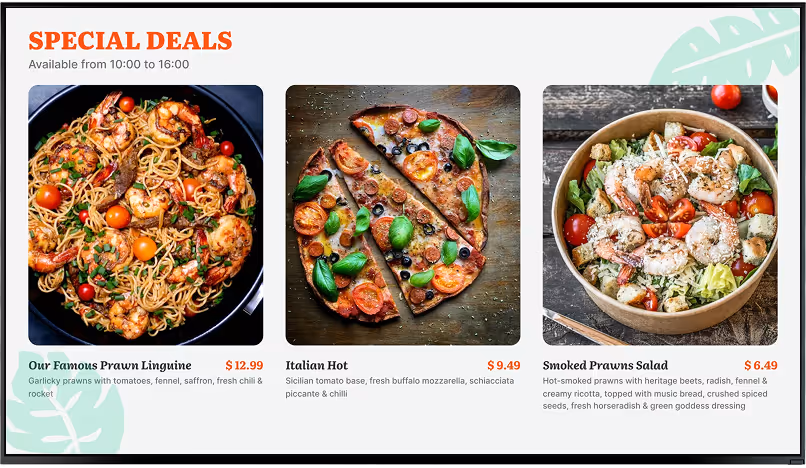Screen dimensions: 806x468
Task: Select the Our Famous Prawn Linguine title
Action: point(110,366)
